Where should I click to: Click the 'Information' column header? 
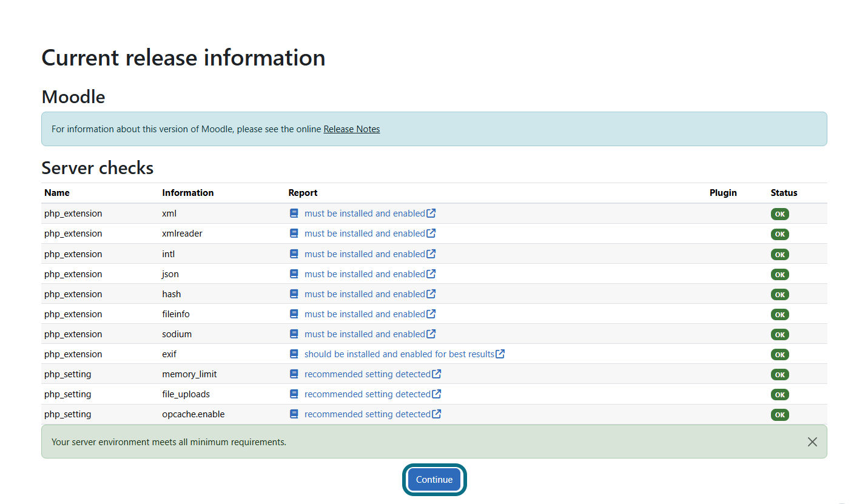188,193
